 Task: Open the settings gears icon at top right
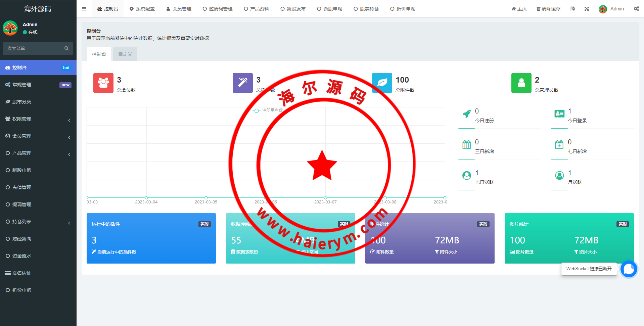(636, 9)
